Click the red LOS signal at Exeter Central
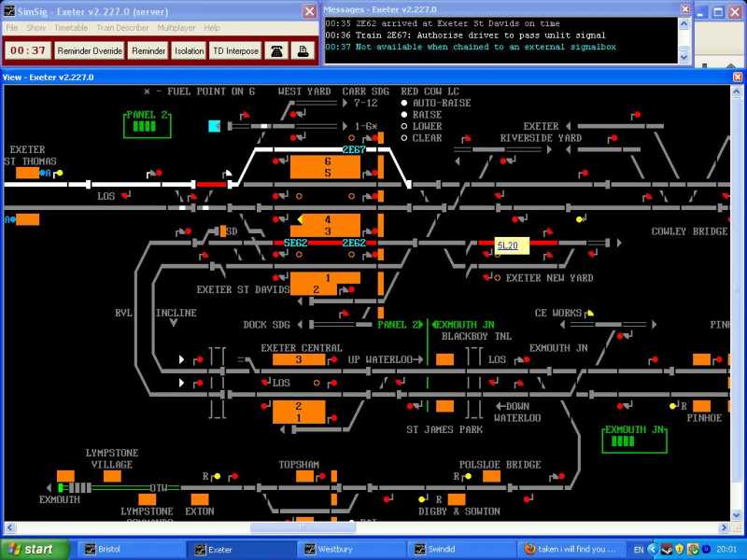The width and height of the screenshot is (747, 560). pyautogui.click(x=265, y=382)
